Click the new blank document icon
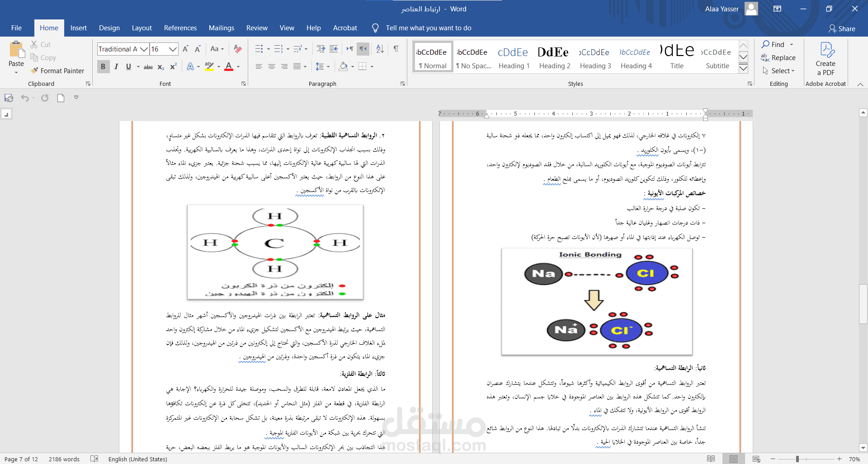Screen dimensions: 868x464 pos(61,98)
